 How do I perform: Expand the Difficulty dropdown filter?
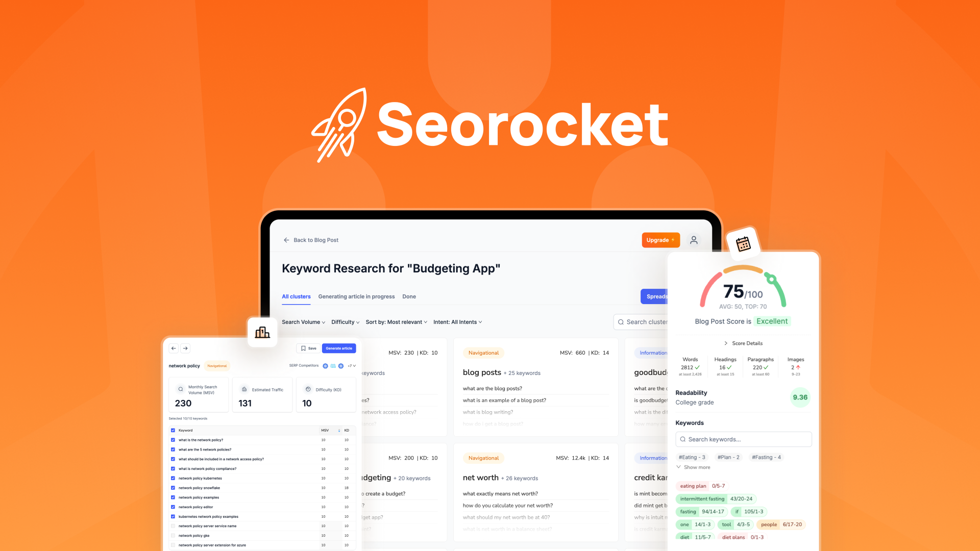tap(345, 321)
